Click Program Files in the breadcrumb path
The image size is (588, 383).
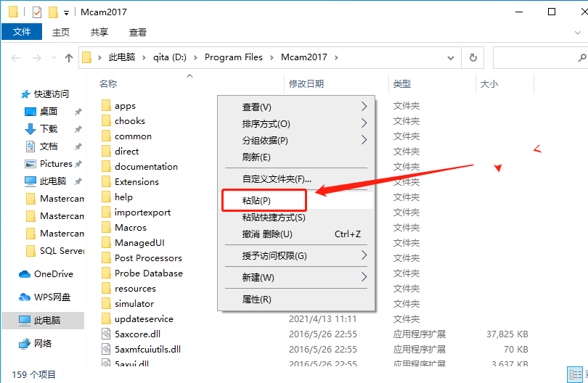pyautogui.click(x=233, y=57)
